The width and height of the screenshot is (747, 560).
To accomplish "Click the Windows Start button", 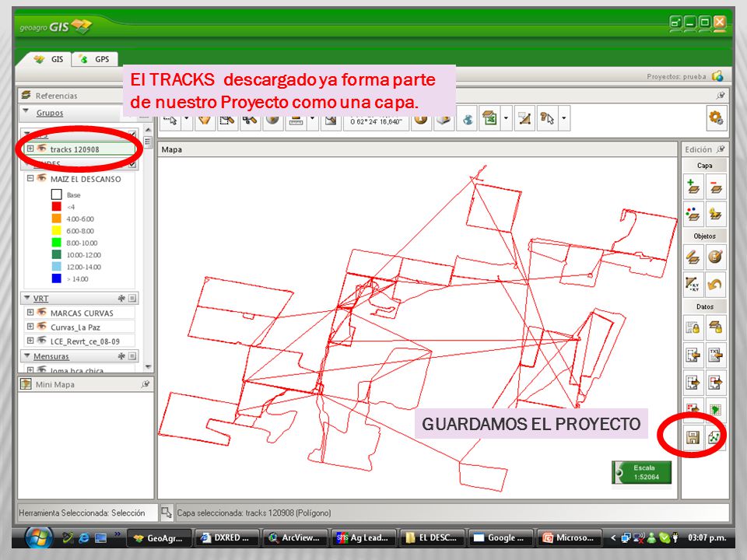I will tap(38, 537).
